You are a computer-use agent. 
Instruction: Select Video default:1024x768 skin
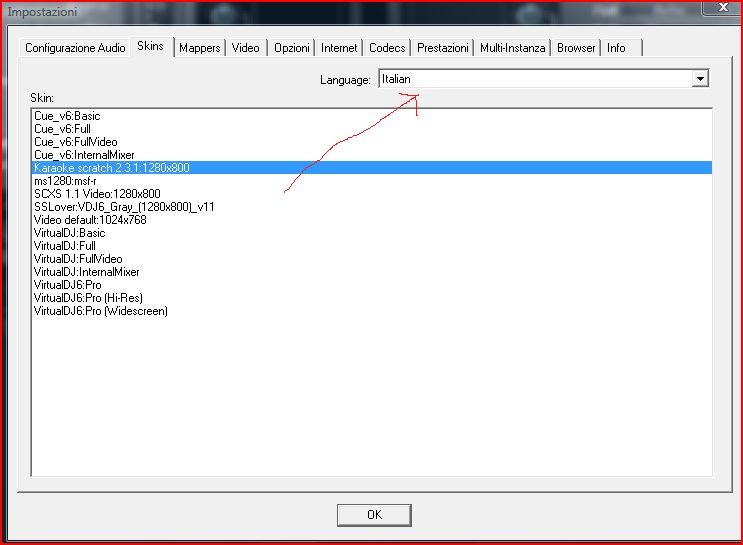[x=372, y=220]
